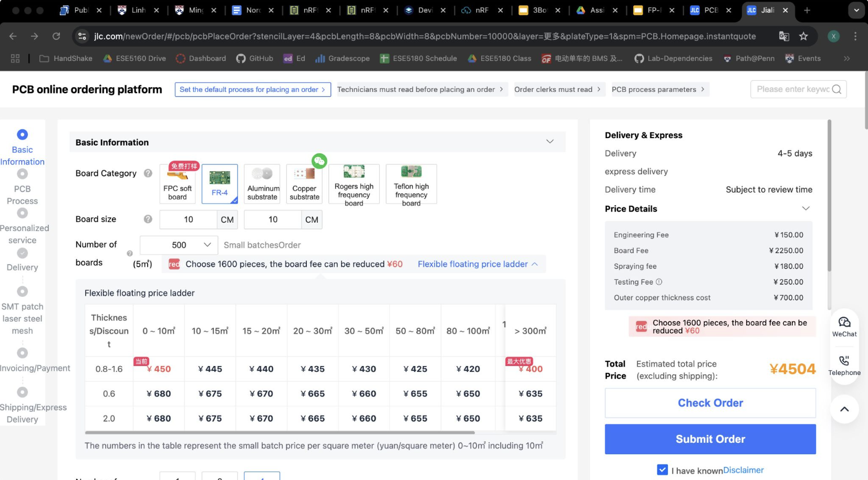Viewport: 868px width, 480px height.
Task: Open the site information icon in the address bar
Action: pyautogui.click(x=82, y=36)
